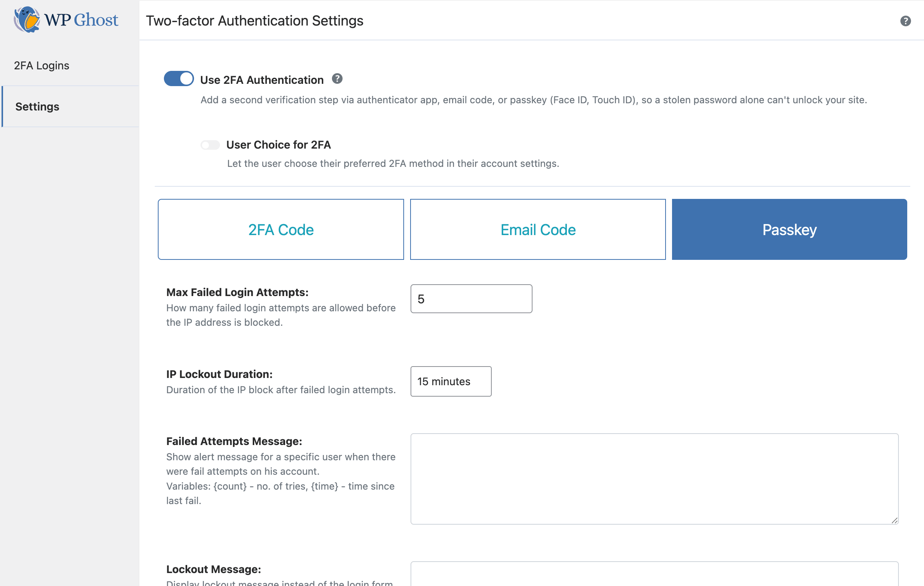Click the Use 2FA Authentication label text
This screenshot has width=924, height=586.
pos(262,80)
